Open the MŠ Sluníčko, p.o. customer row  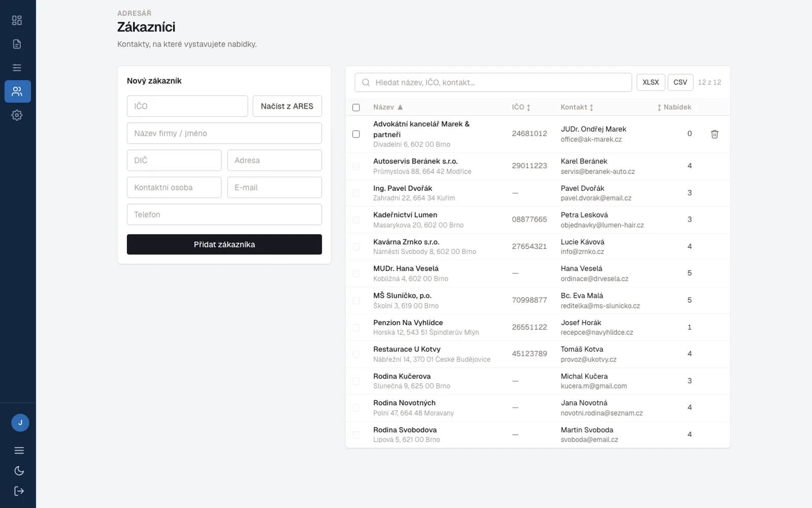pyautogui.click(x=538, y=300)
